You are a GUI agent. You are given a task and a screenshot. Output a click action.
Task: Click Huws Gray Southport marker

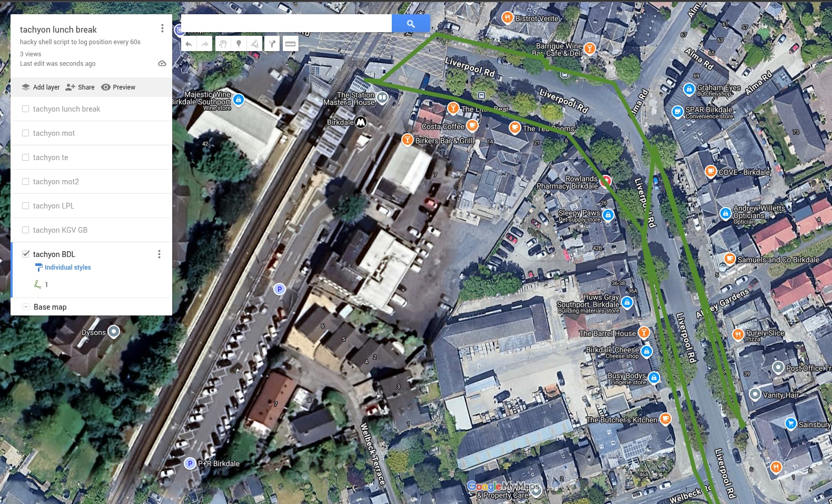627,303
